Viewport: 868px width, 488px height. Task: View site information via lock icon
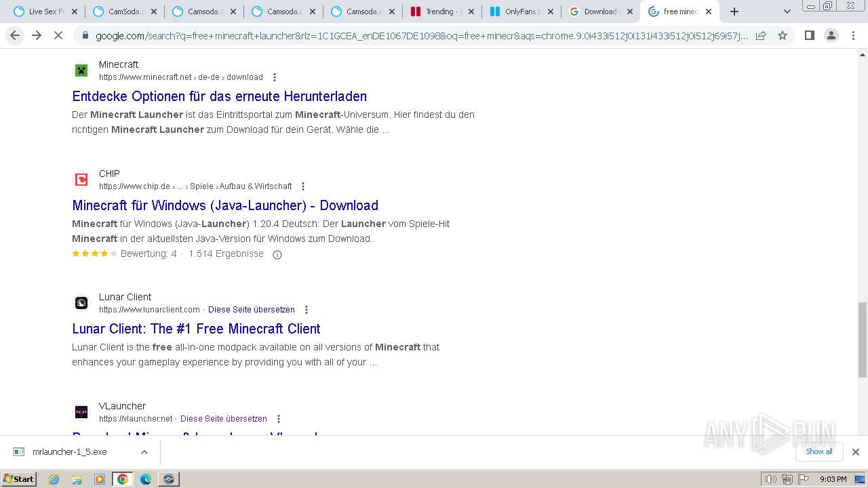pyautogui.click(x=85, y=35)
